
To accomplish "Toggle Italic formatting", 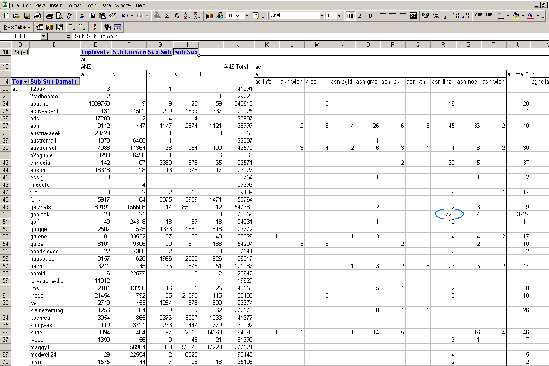I will pyautogui.click(x=360, y=16).
